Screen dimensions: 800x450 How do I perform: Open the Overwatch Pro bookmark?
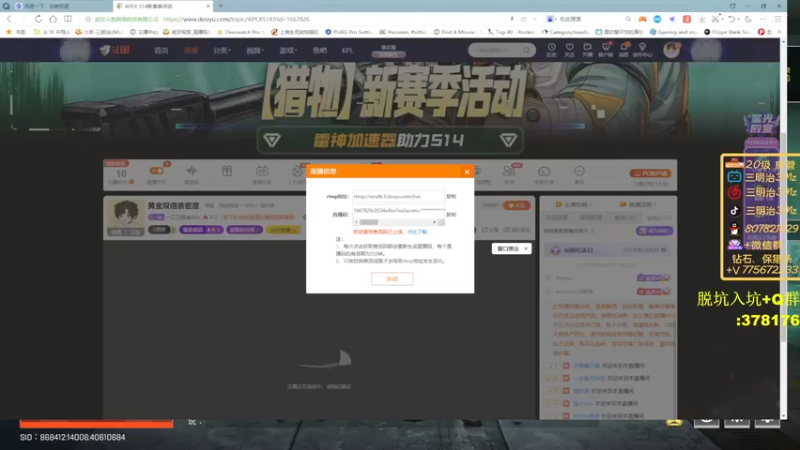pyautogui.click(x=239, y=32)
